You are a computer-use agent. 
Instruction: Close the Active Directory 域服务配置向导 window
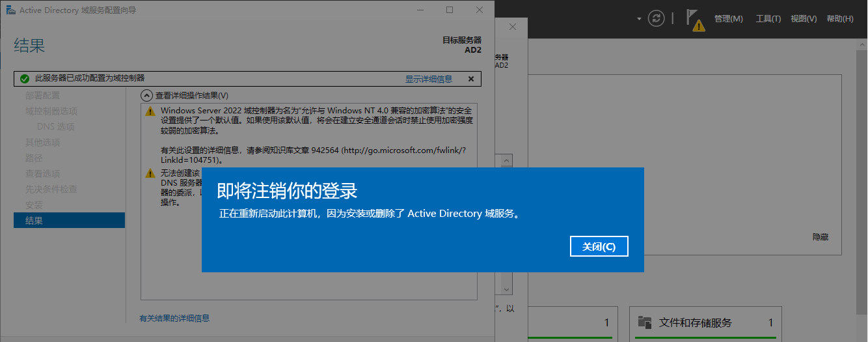pos(480,10)
